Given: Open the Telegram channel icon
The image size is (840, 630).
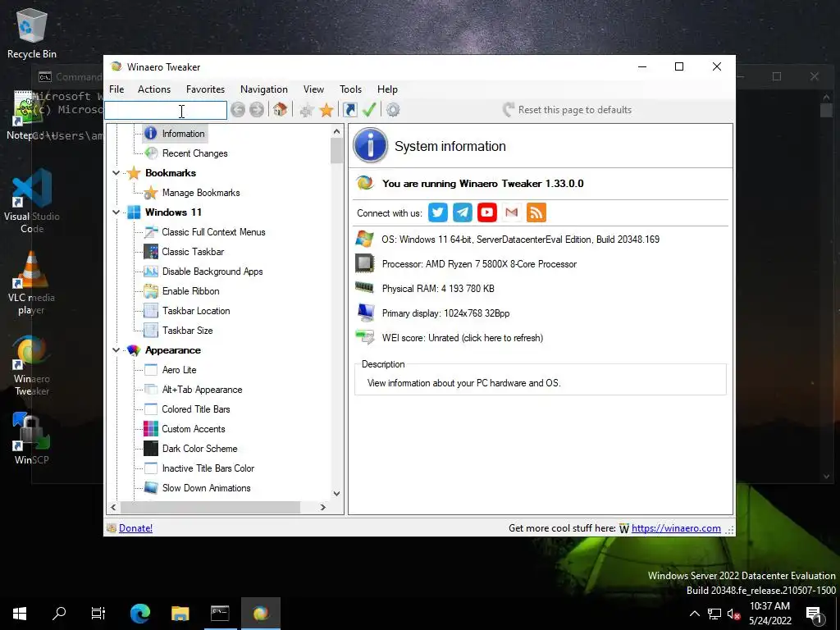Looking at the screenshot, I should (x=463, y=212).
